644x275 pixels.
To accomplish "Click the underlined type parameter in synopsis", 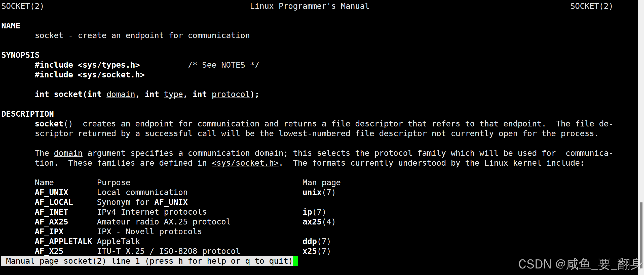I will pyautogui.click(x=173, y=95).
